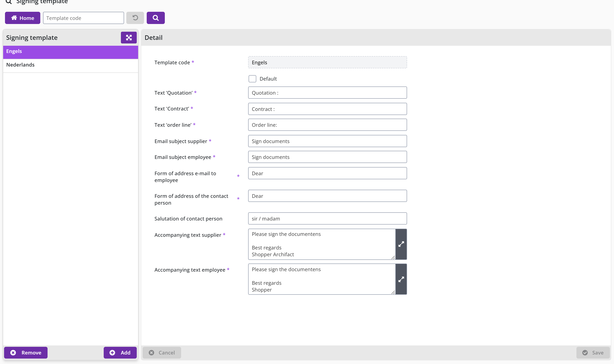
Task: Edit the Email subject employee field
Action: [x=327, y=157]
